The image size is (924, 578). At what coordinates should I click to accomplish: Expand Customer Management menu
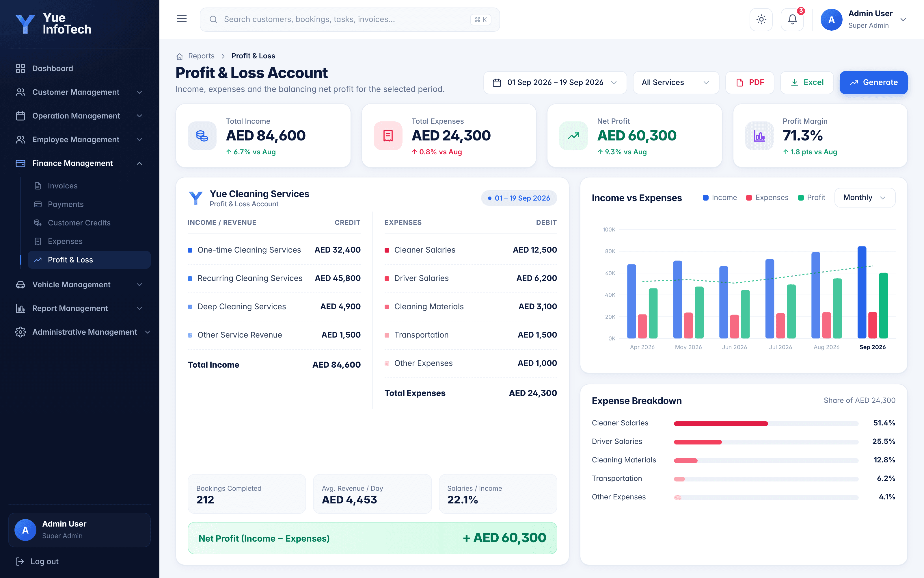click(x=79, y=92)
